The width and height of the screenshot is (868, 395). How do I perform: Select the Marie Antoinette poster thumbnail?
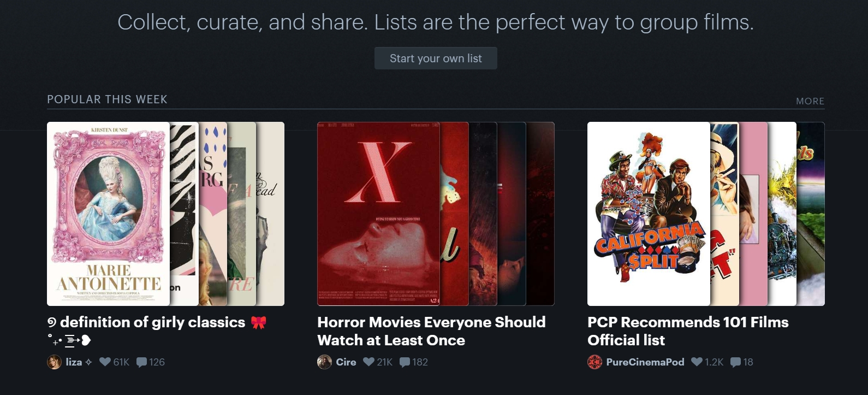tap(108, 214)
